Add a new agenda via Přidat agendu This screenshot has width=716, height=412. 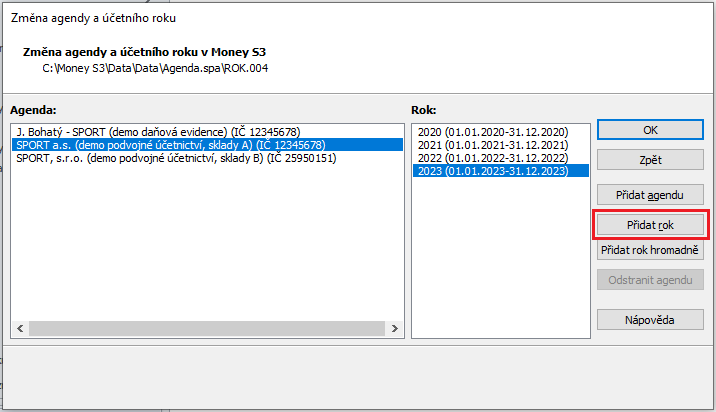coord(650,195)
